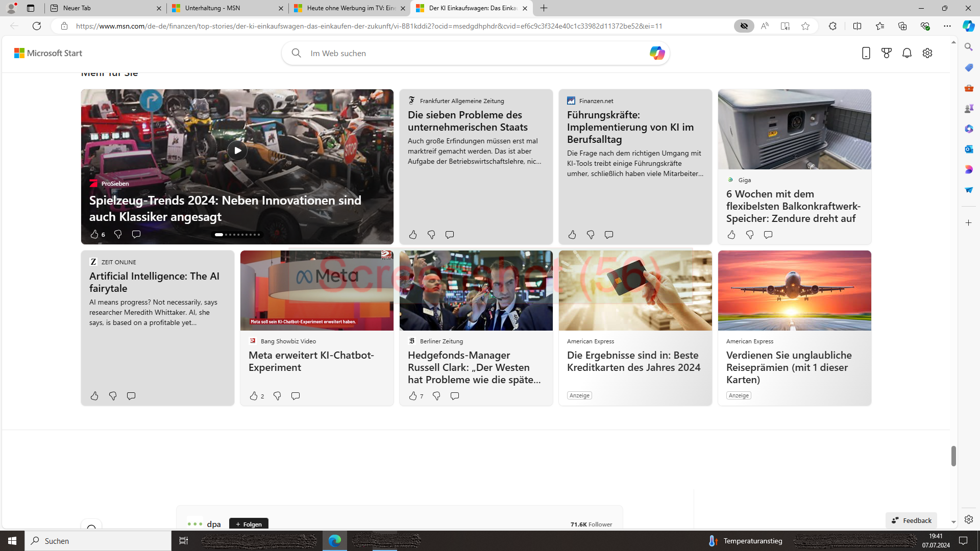Like the Spielzeug-Trends 2024 video
980x551 pixels.
click(94, 234)
